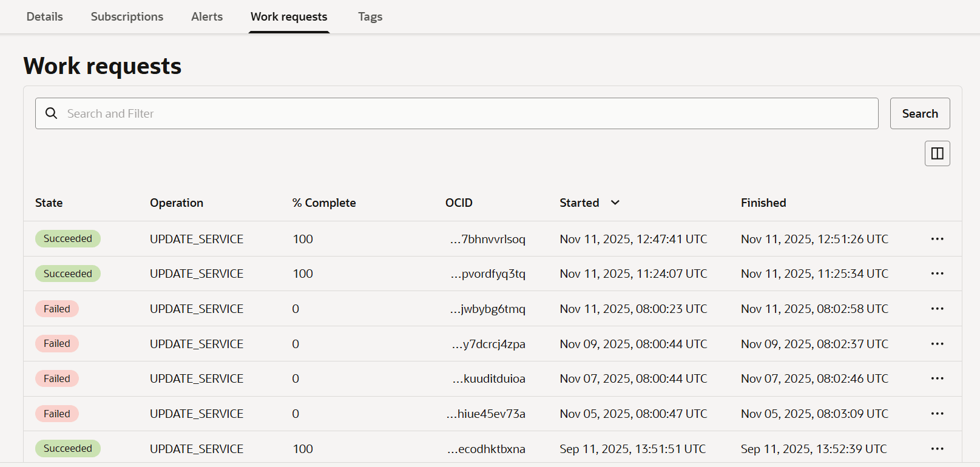Go to the Alerts tab
This screenshot has width=980, height=467.
pos(207,17)
